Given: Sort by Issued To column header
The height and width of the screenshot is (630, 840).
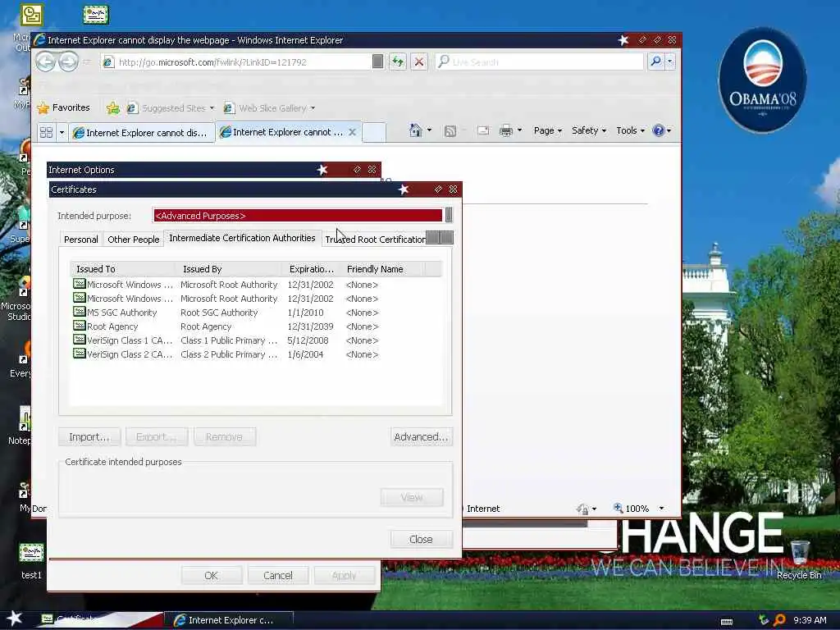Looking at the screenshot, I should pyautogui.click(x=123, y=269).
